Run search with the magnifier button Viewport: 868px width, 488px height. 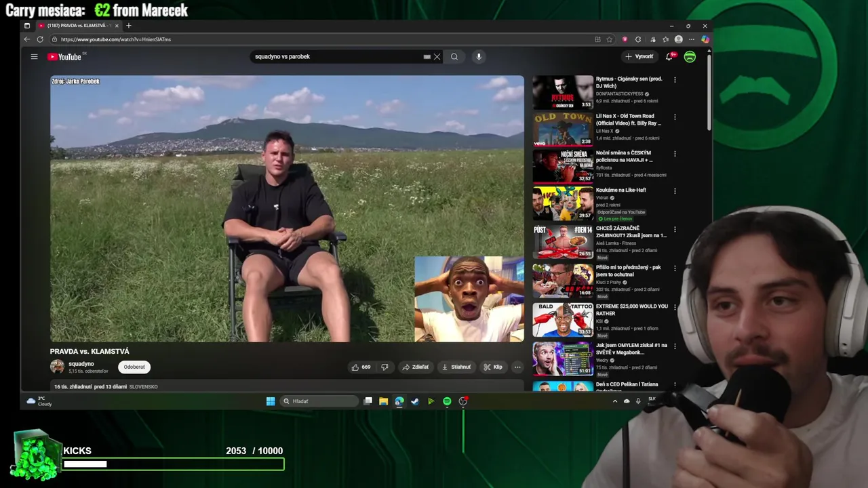coord(454,57)
